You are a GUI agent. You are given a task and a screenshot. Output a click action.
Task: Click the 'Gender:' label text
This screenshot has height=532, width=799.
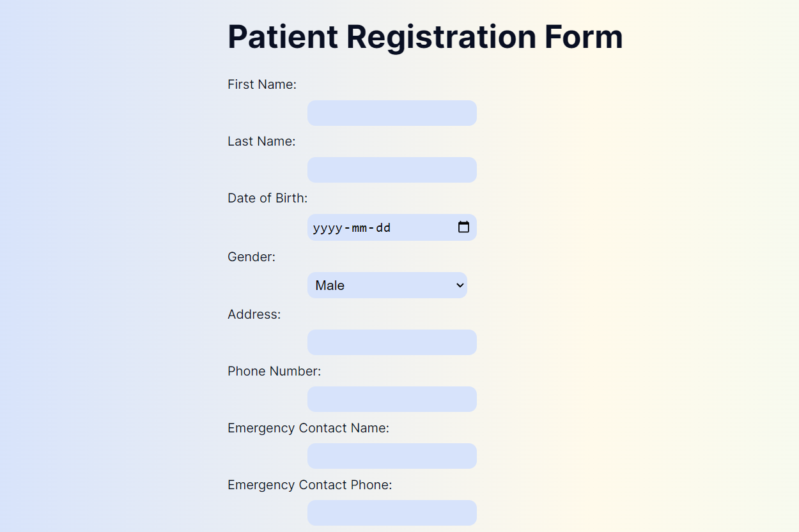click(251, 257)
